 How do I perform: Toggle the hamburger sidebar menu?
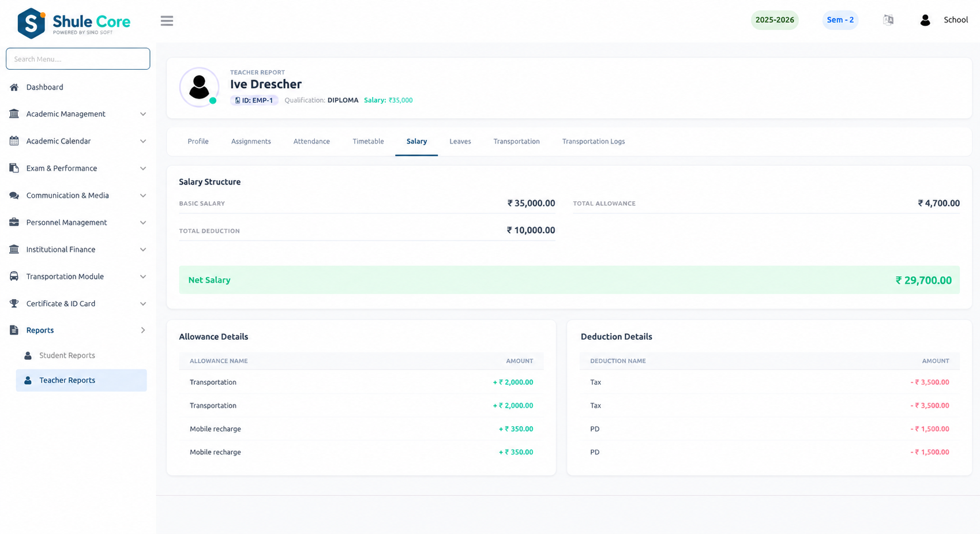tap(167, 21)
